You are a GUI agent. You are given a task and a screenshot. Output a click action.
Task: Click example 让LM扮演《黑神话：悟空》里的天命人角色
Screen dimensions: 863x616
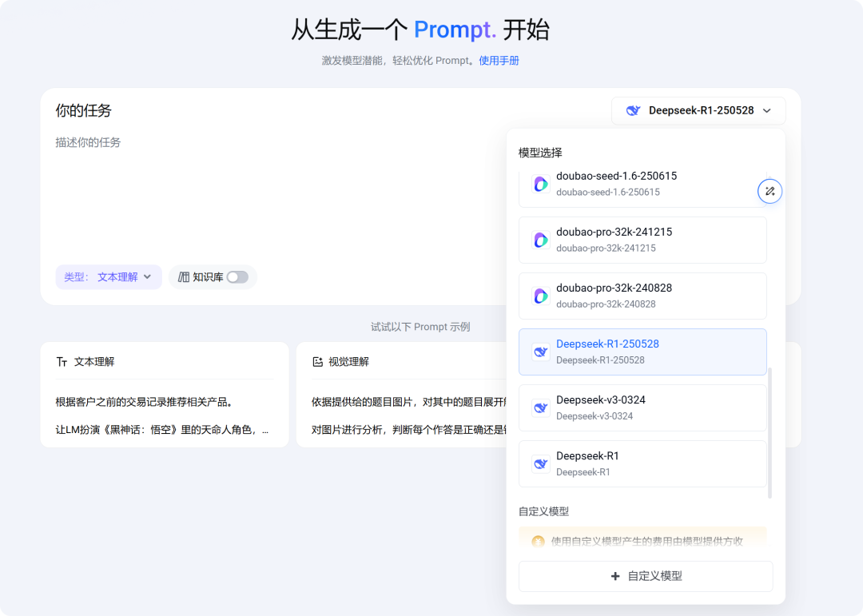coord(161,430)
